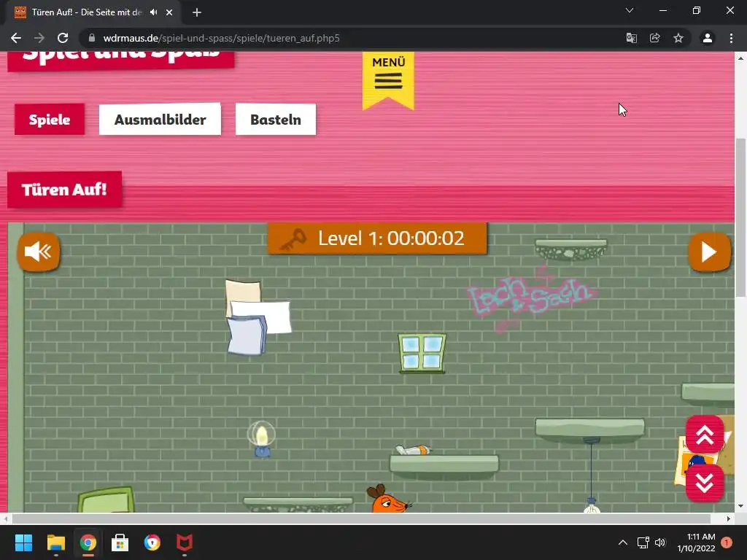Click the scroll down arrow of page
Screen dimensions: 747x560
pos(740,506)
